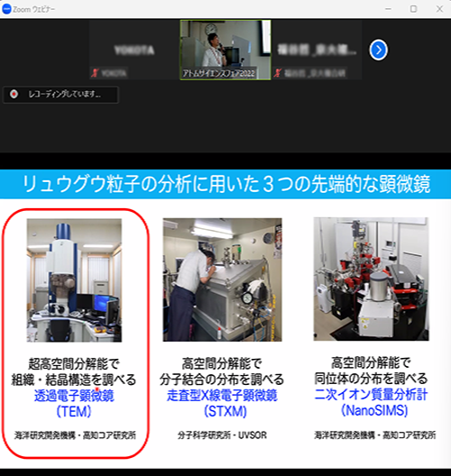
Task: Click 海洋研究開発機構 caption under NanoSIMS
Action: click(375, 435)
